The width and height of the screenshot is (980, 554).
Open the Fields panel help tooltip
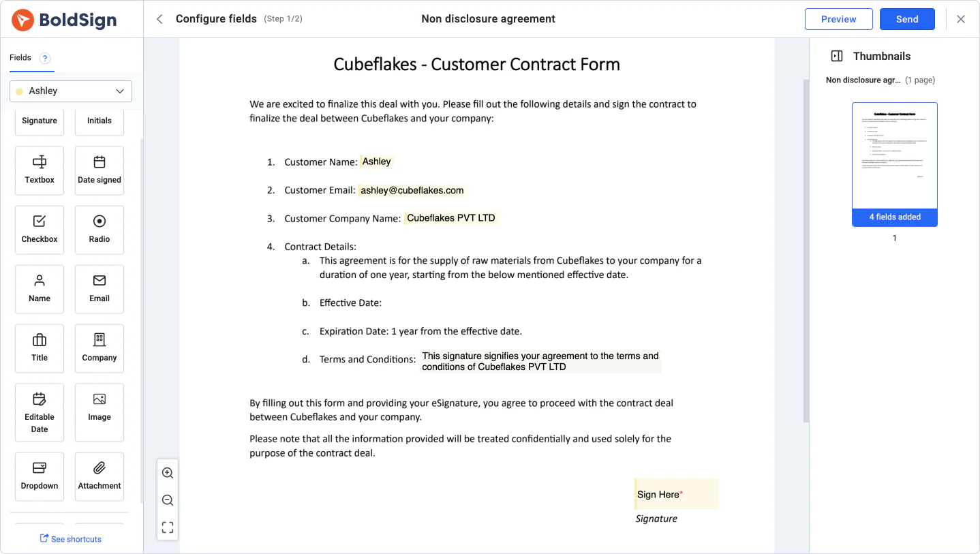[44, 58]
